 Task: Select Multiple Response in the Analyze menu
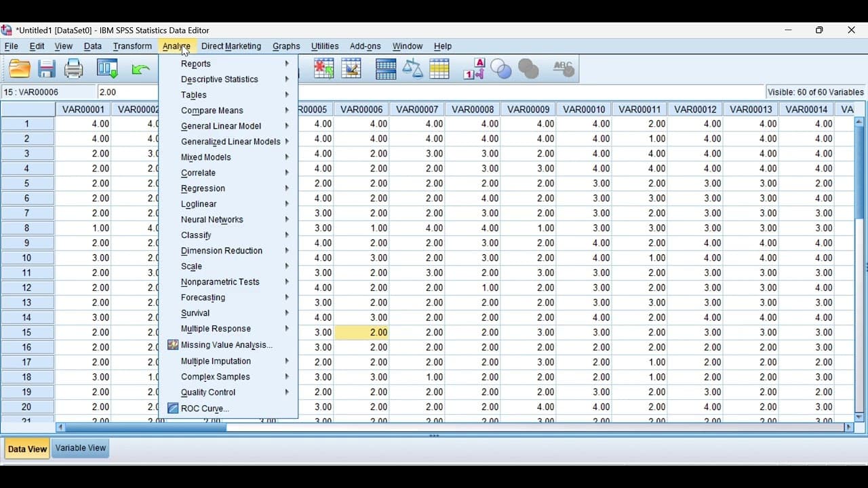coord(227,329)
